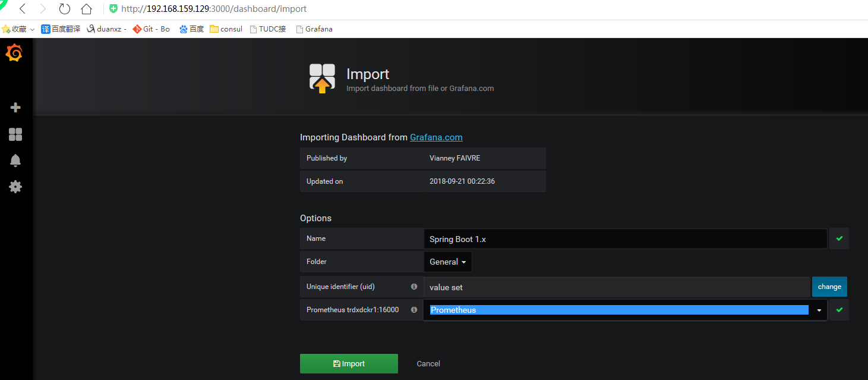
Task: Click the green checkmark next to Prometheus dropdown
Action: [839, 310]
